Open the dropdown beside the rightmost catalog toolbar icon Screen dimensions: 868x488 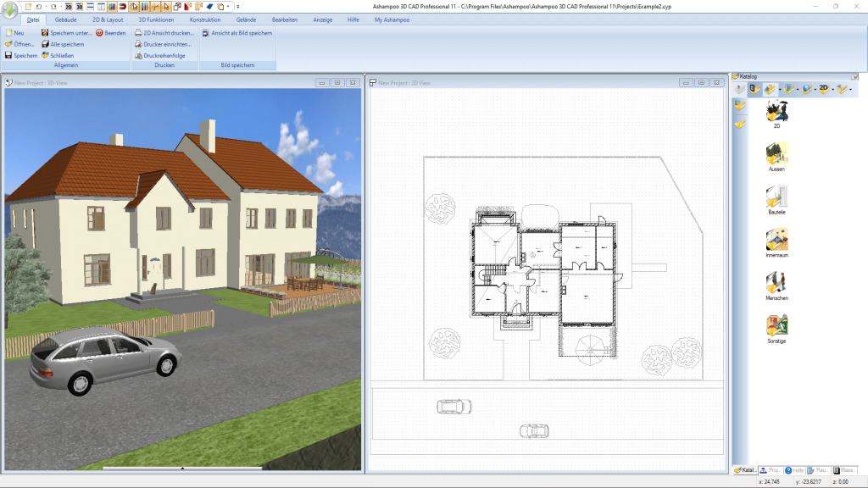coord(849,89)
